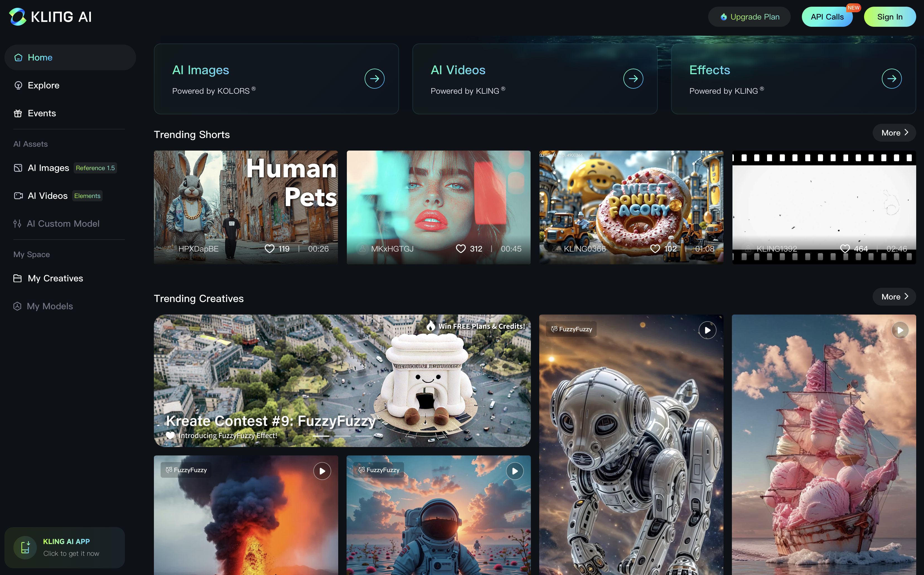Click the Kling AI logo icon
The width and height of the screenshot is (924, 575).
18,17
